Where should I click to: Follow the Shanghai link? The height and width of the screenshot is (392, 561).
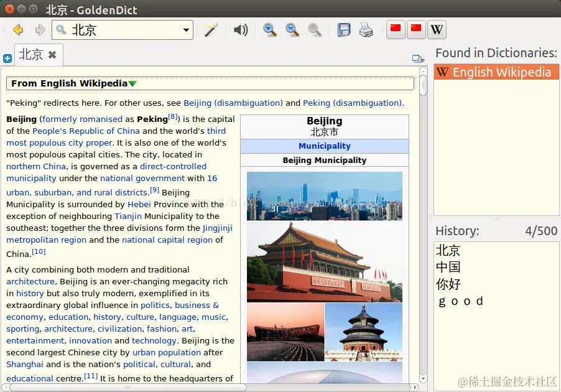coord(25,365)
